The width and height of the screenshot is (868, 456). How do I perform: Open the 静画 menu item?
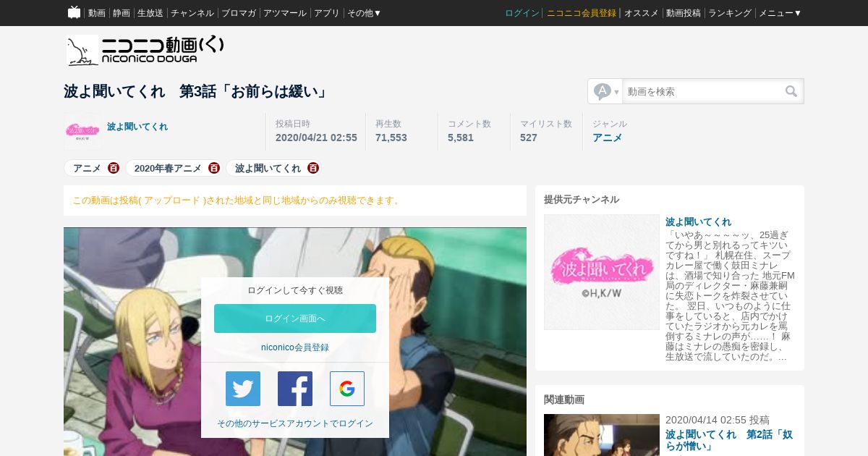(122, 13)
